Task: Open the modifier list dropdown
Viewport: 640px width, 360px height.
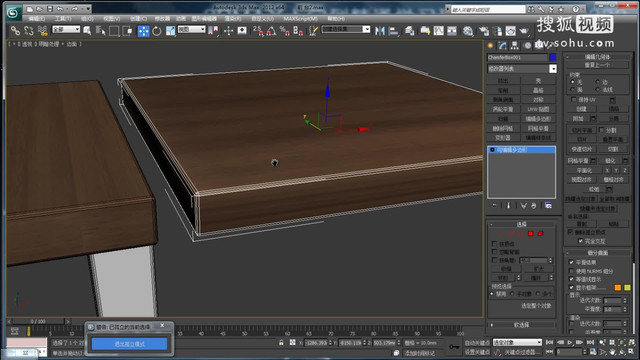Action: click(521, 69)
